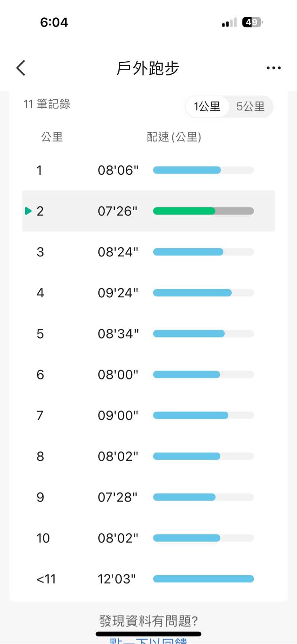The width and height of the screenshot is (297, 644).
Task: Tap the 戶外跑步 page title
Action: (148, 68)
